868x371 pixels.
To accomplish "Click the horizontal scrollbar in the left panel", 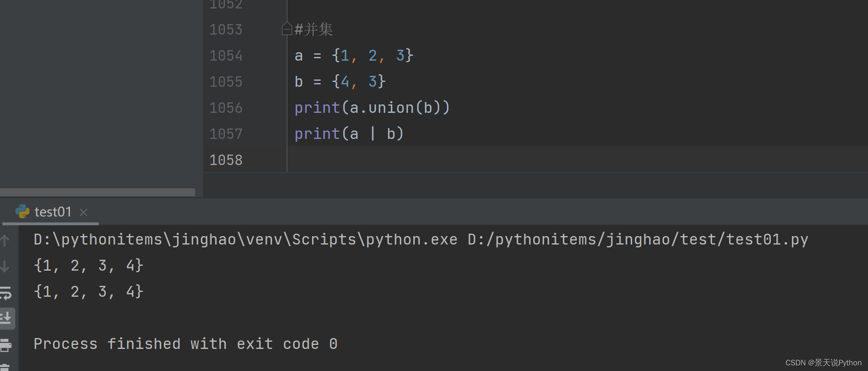I will click(x=98, y=192).
